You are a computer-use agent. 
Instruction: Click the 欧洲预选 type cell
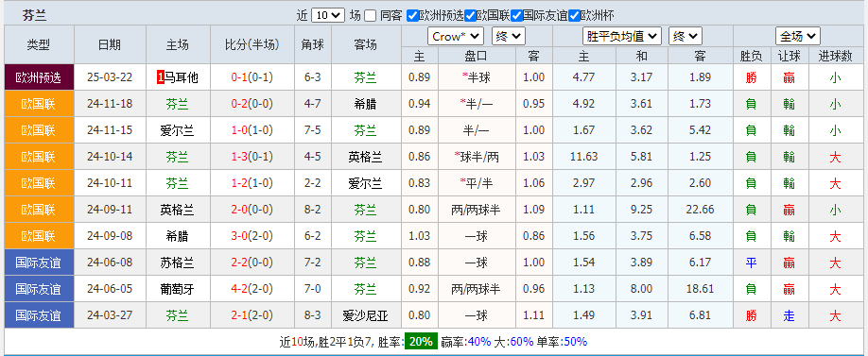(39, 77)
